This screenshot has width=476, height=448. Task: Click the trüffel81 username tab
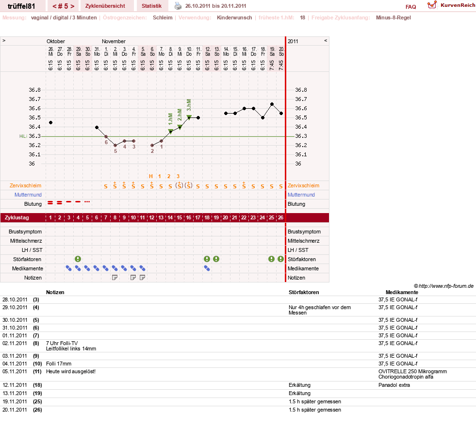coord(21,6)
